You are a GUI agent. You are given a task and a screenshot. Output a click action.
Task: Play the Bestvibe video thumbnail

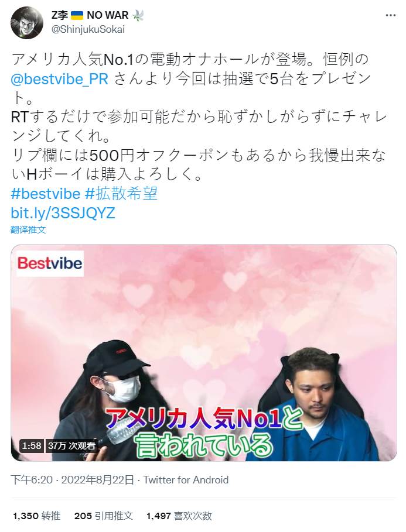[x=204, y=352]
